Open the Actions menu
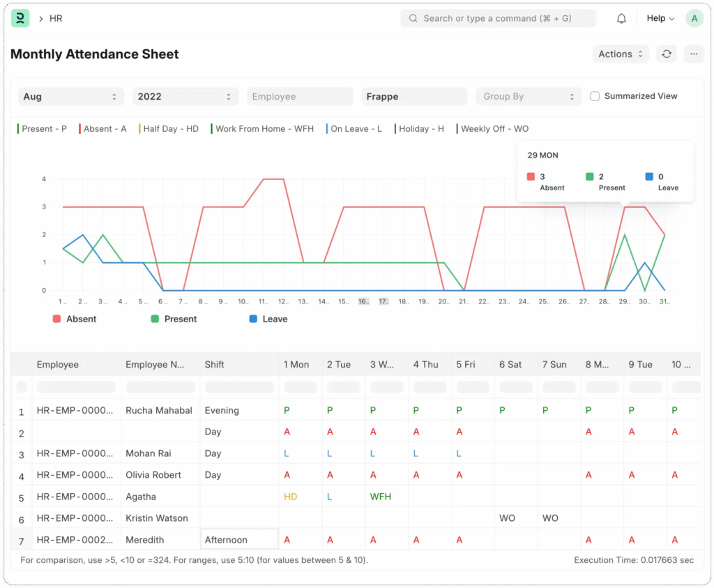The width and height of the screenshot is (714, 588). [x=621, y=54]
